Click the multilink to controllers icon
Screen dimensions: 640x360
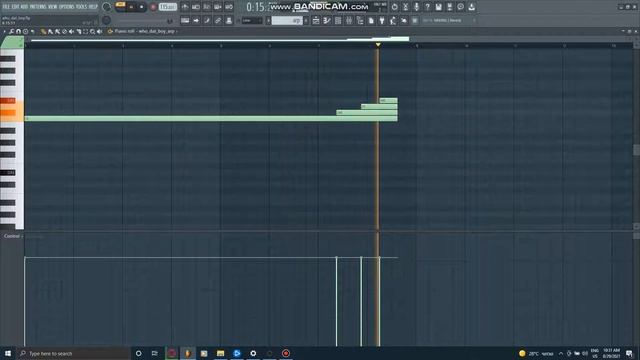point(218,20)
